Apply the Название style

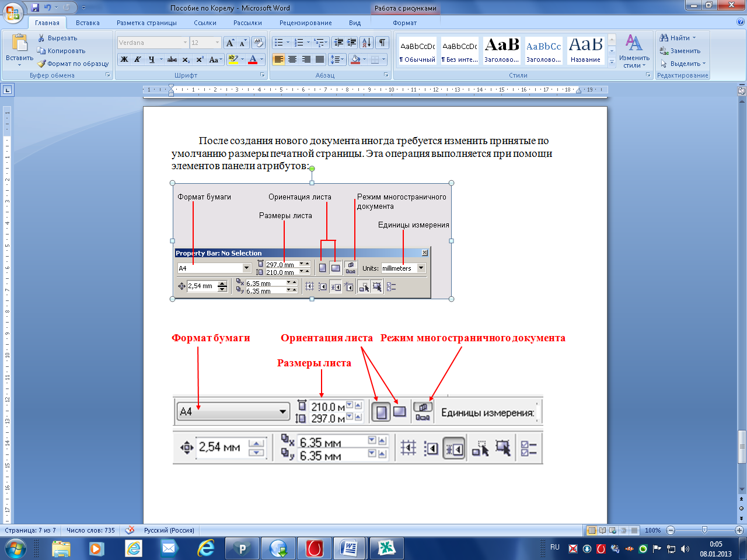point(585,50)
